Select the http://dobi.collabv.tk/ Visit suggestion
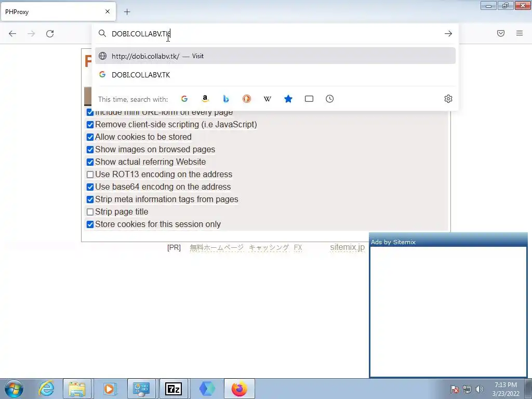The height and width of the screenshot is (399, 532). click(x=275, y=56)
